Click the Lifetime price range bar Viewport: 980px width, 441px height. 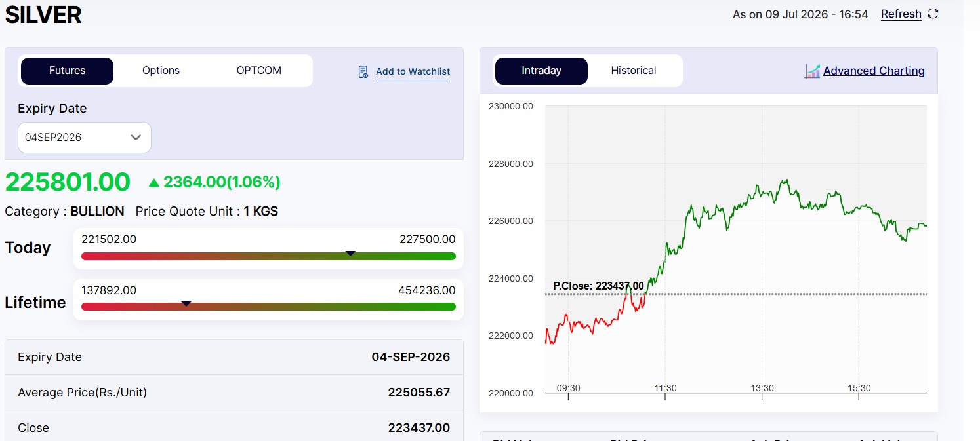click(268, 307)
